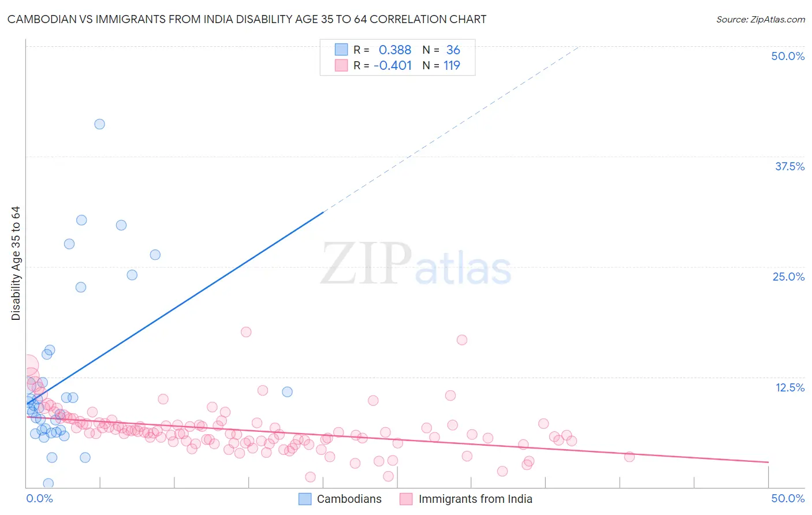Click the 50.0% x-axis label
Viewport: 812px width, 515px height.
pos(788,498)
